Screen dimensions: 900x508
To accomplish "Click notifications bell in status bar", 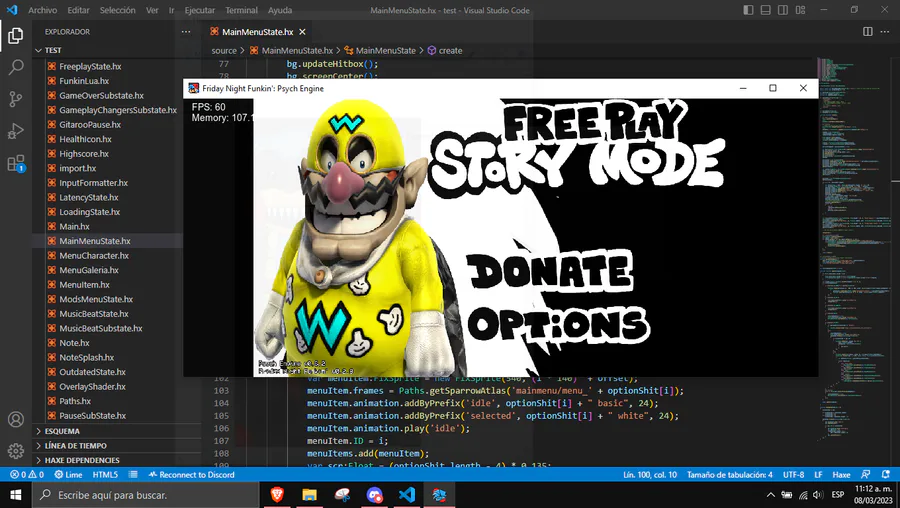I will coord(886,475).
